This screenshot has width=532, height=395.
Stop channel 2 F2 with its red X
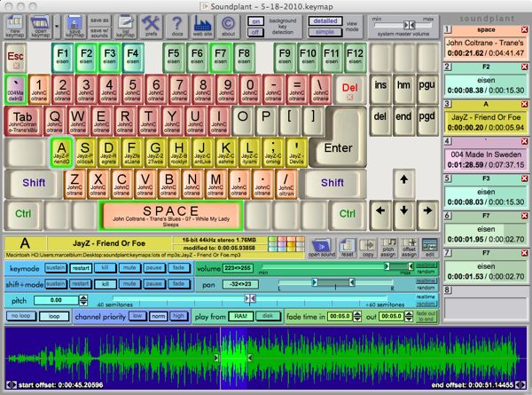tap(524, 67)
